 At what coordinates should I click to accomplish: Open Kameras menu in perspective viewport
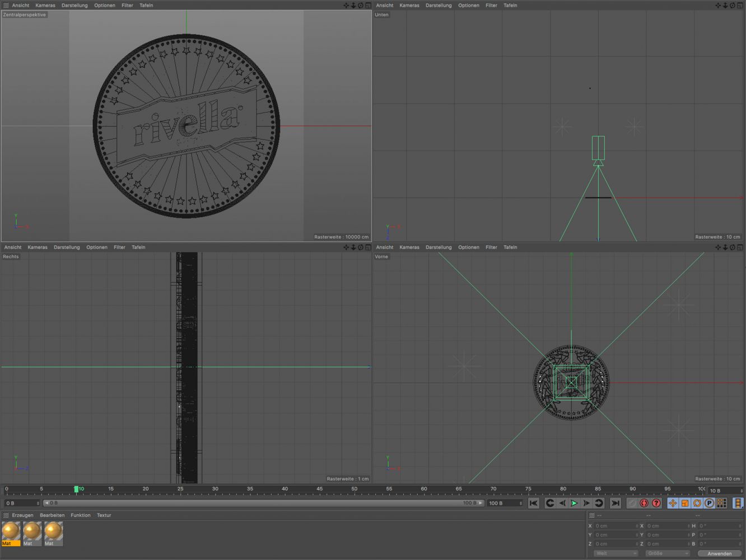point(45,6)
